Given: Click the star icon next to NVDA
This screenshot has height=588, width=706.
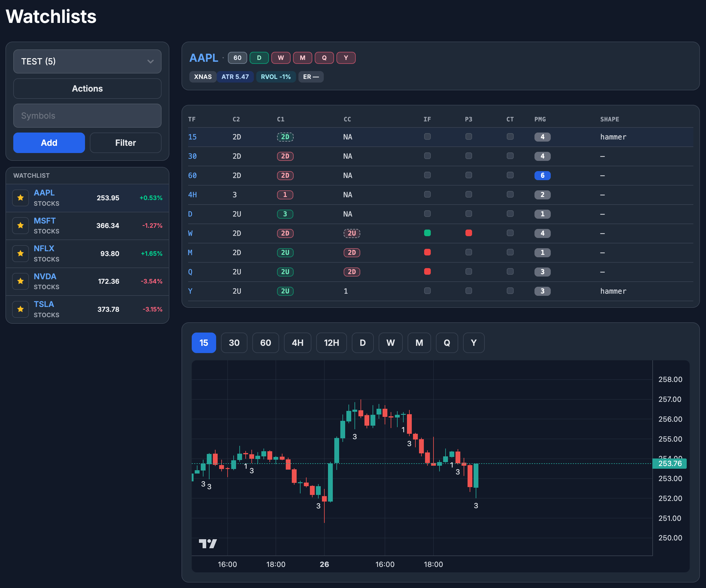Looking at the screenshot, I should point(20,281).
